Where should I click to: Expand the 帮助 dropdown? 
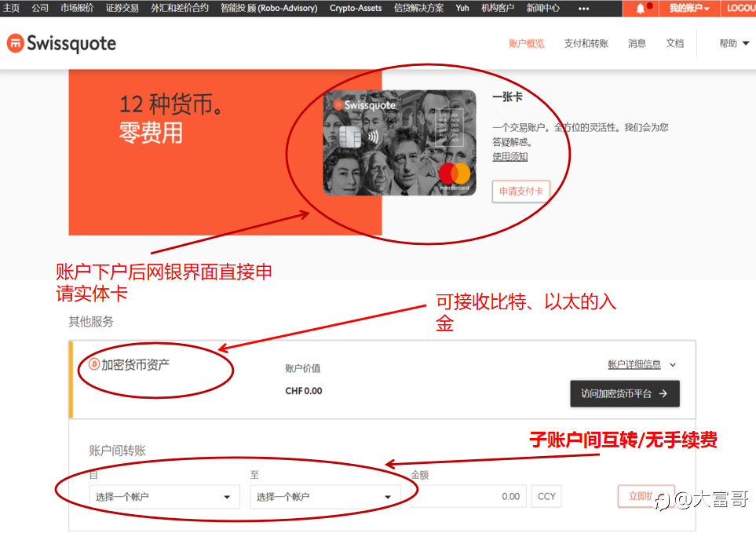[x=734, y=43]
